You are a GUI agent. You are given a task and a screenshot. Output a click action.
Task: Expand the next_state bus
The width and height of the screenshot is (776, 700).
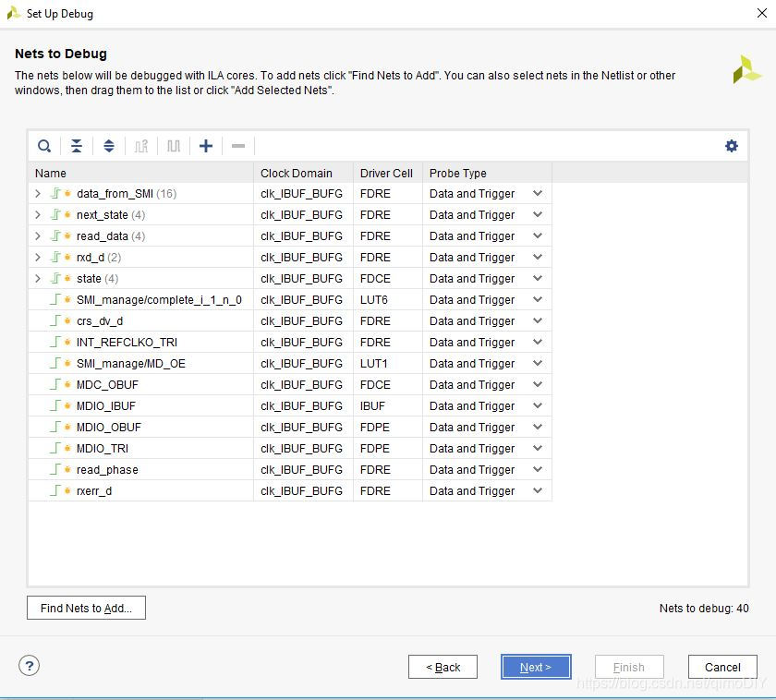point(38,214)
